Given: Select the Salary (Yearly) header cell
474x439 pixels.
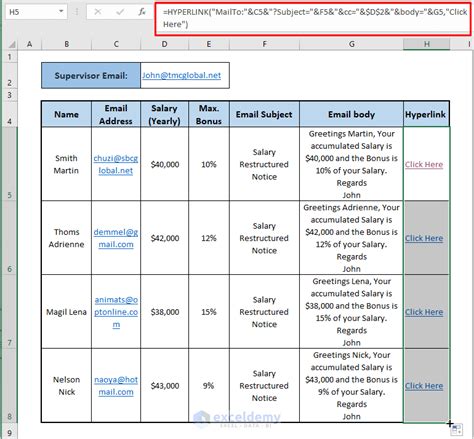Looking at the screenshot, I should 164,114.
